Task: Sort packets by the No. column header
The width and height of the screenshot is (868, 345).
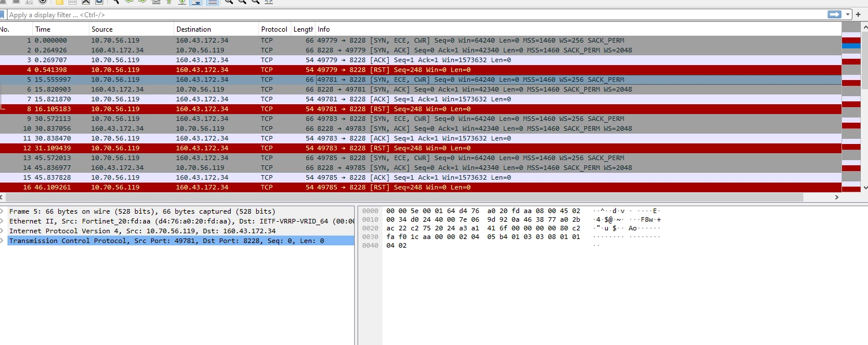Action: pyautogui.click(x=16, y=29)
